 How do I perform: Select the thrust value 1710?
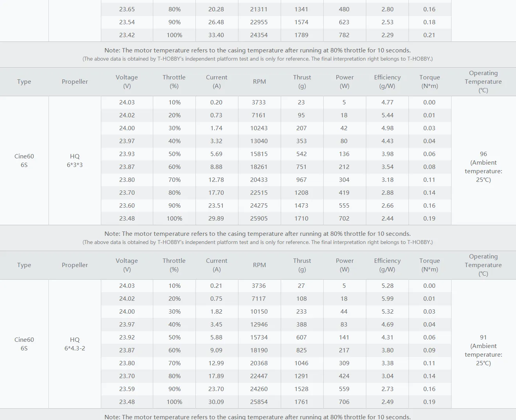coord(301,218)
